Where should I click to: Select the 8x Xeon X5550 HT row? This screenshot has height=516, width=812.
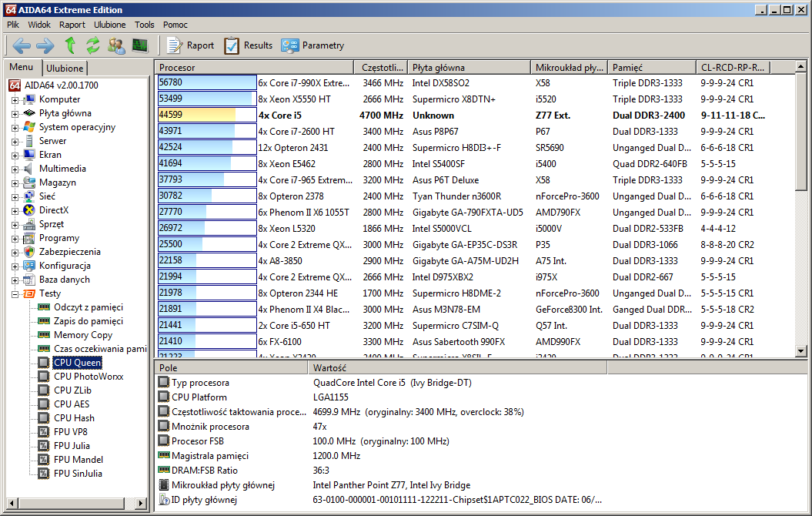[x=476, y=99]
